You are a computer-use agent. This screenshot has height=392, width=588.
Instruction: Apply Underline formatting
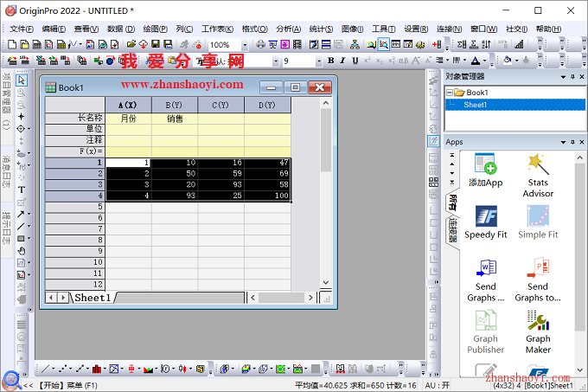(355, 61)
